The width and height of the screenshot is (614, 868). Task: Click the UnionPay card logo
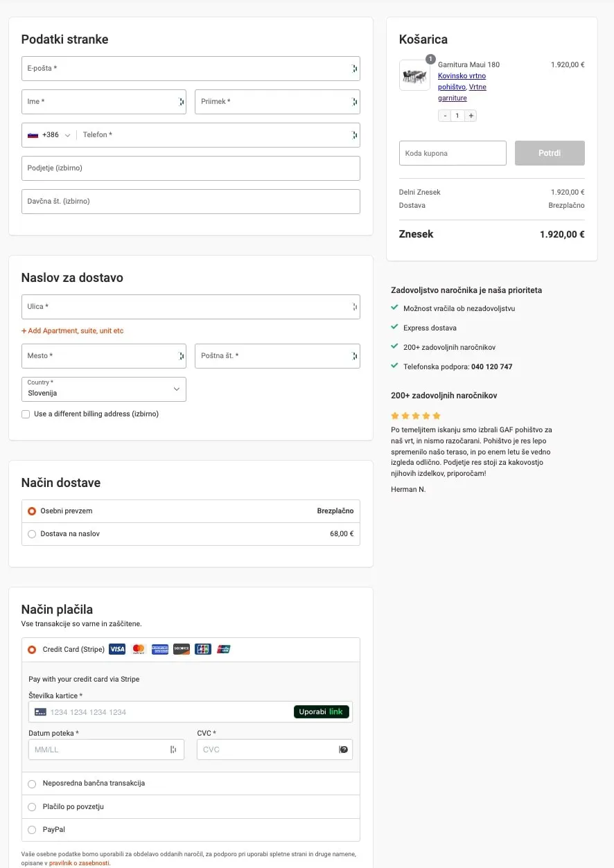224,649
